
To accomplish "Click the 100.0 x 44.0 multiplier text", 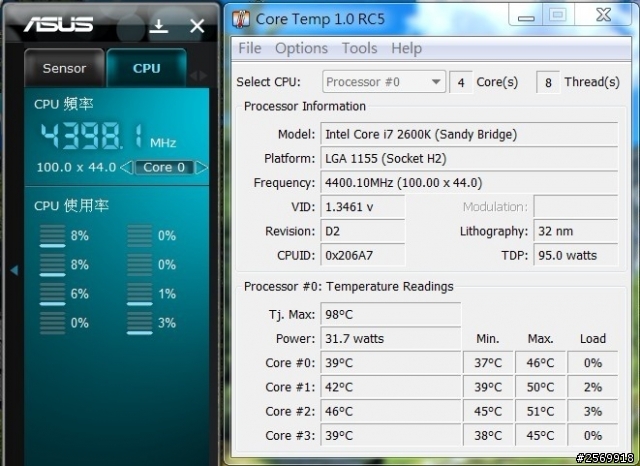I will (76, 167).
